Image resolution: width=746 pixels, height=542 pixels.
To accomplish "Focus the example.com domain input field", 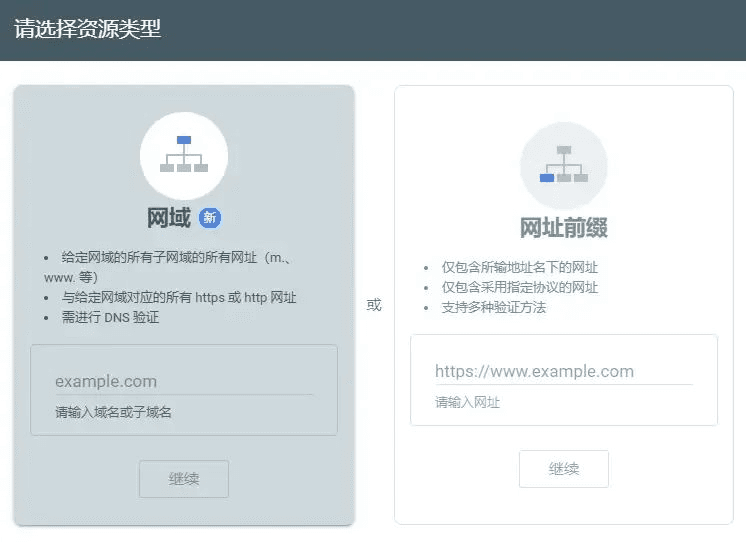I will (x=184, y=382).
